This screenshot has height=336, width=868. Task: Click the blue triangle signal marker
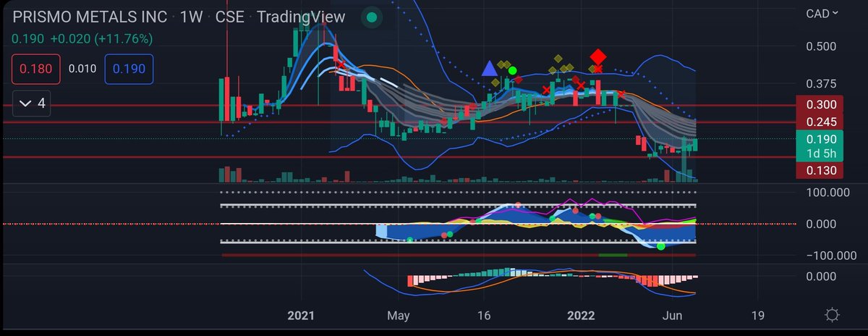click(490, 69)
